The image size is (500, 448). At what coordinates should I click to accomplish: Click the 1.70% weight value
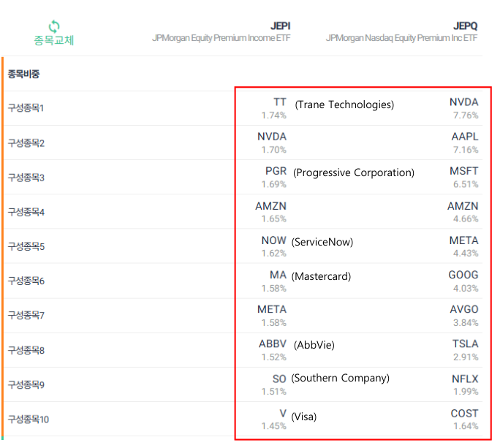tap(274, 150)
